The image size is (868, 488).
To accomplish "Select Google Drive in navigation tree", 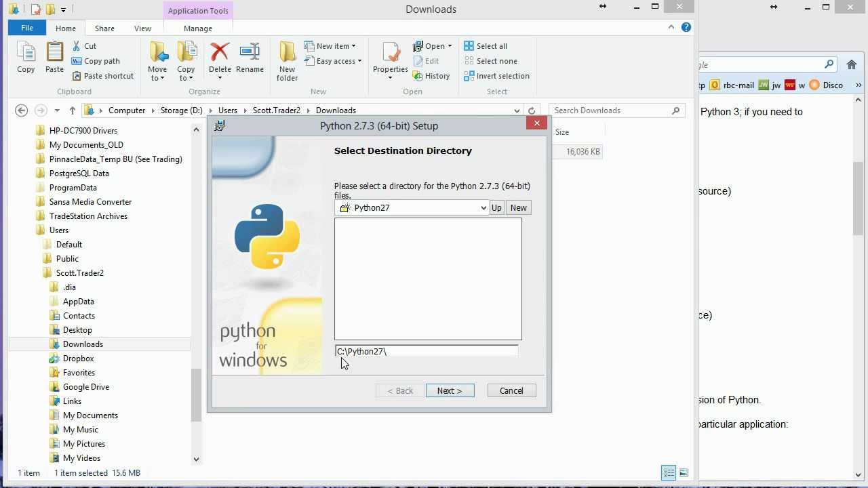I will 85,387.
